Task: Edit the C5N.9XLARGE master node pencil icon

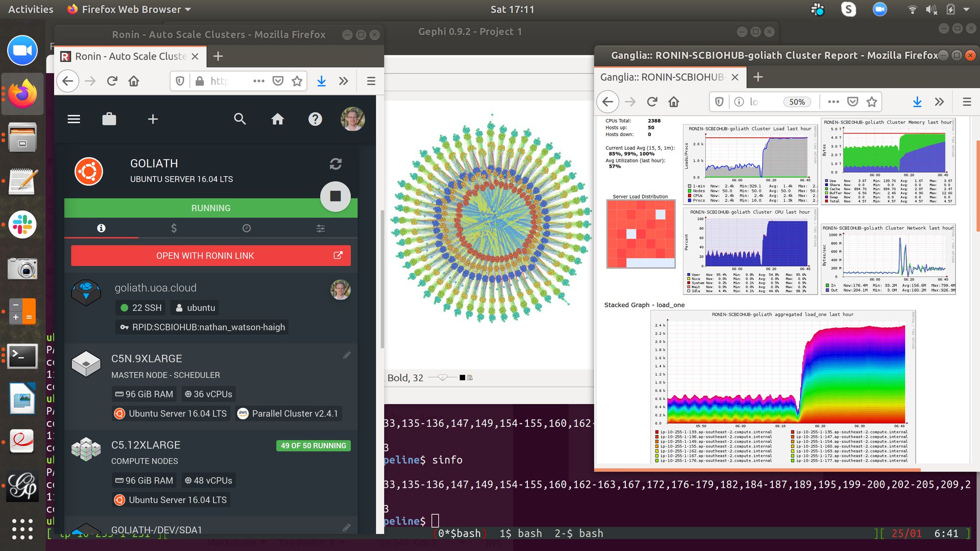Action: coord(347,355)
